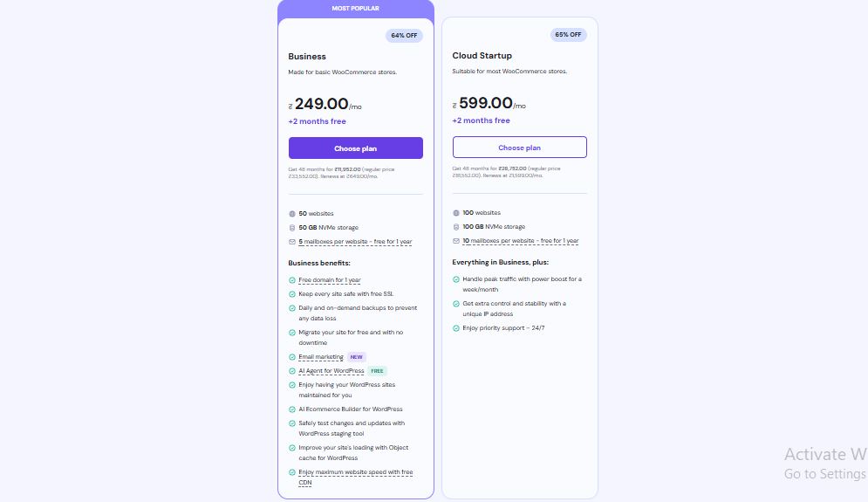
Task: Click the 10 mailboxes per website link
Action: click(521, 240)
